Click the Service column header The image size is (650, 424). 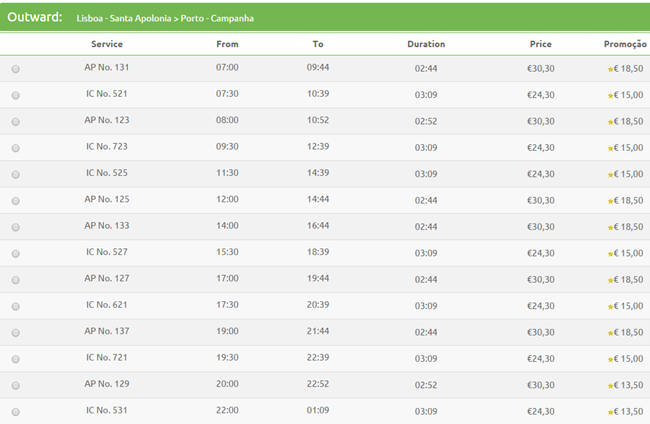(107, 44)
